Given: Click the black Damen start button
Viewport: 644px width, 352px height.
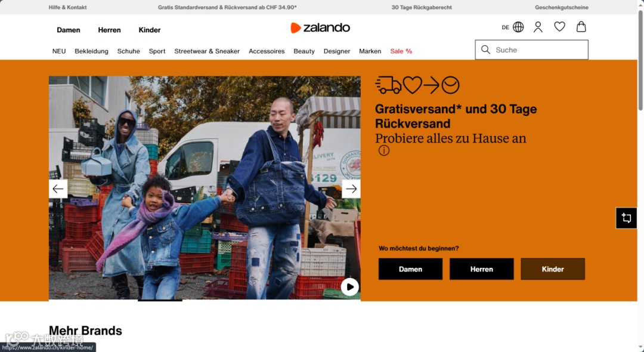Looking at the screenshot, I should (x=410, y=269).
